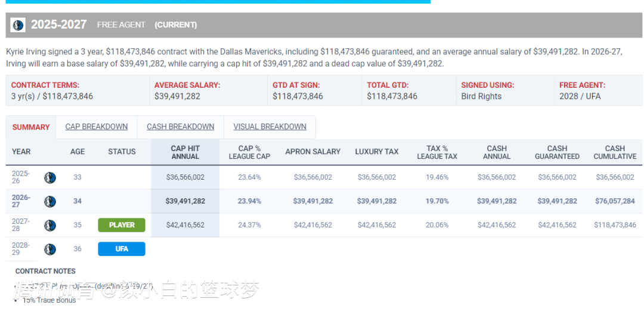644x311 pixels.
Task: Click the $118,473,846 cumulative cash value
Action: coord(615,225)
